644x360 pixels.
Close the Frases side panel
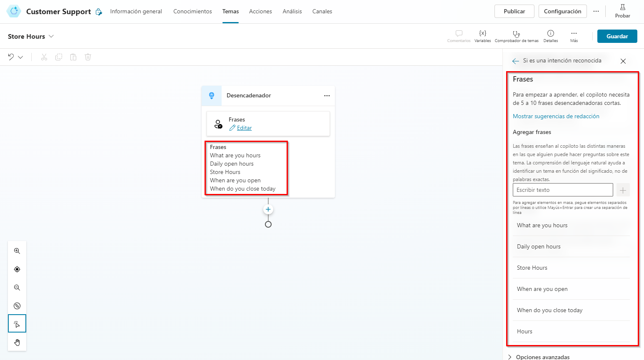tap(623, 61)
